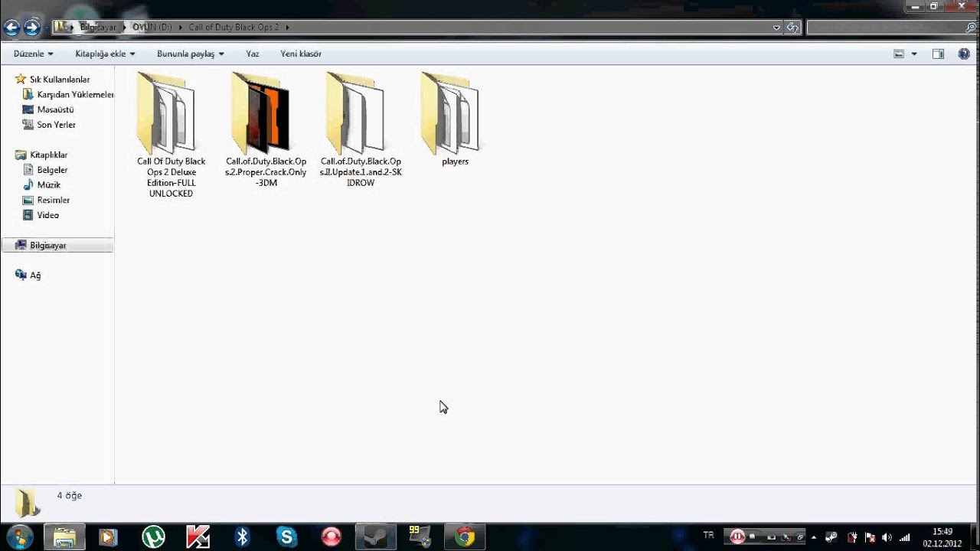Select Bilgisayar in the navigation pane
Viewport: 980px width, 551px height.
point(57,246)
